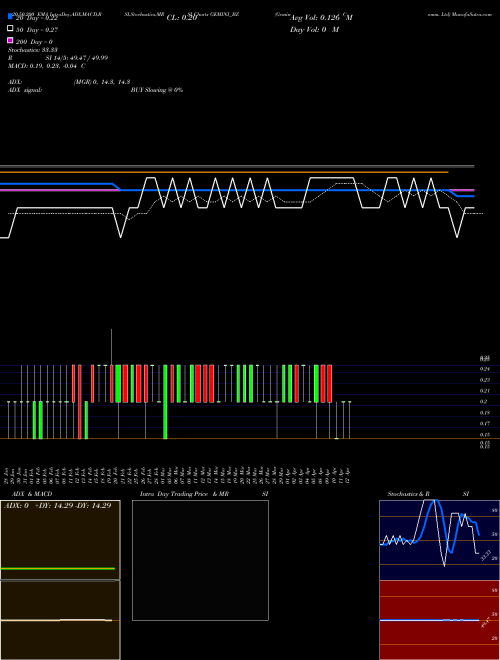Click the 'Day Vol: 0 M' readout
Image resolution: width=500 pixels, height=660 pixels.
tap(314, 29)
